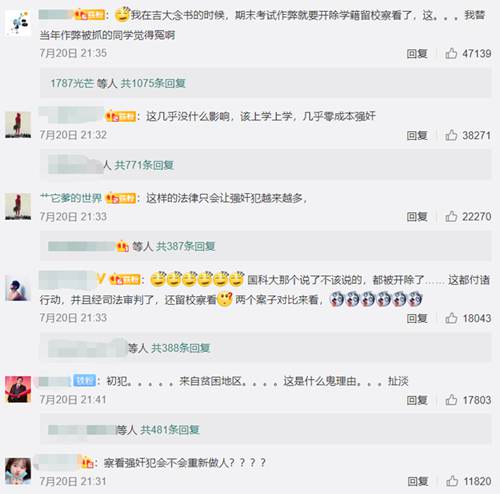
Task: Like the comment with 17803 likes
Action: point(451,400)
